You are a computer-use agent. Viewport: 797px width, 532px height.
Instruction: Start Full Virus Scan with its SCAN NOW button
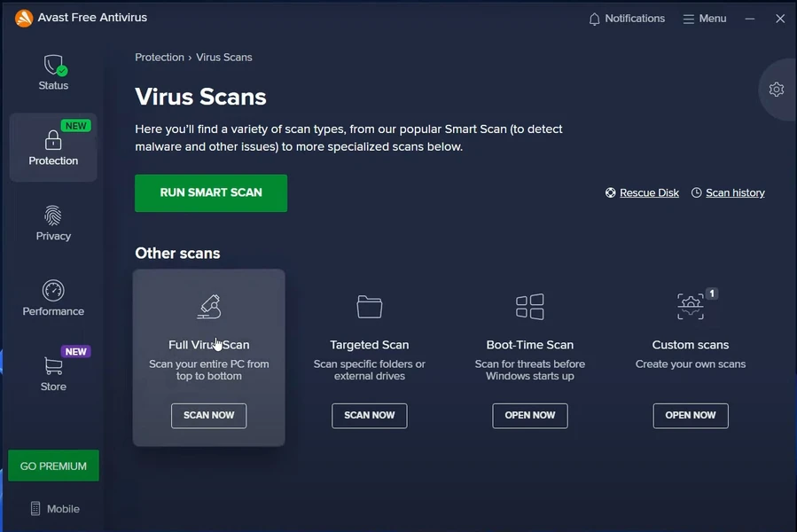(208, 415)
